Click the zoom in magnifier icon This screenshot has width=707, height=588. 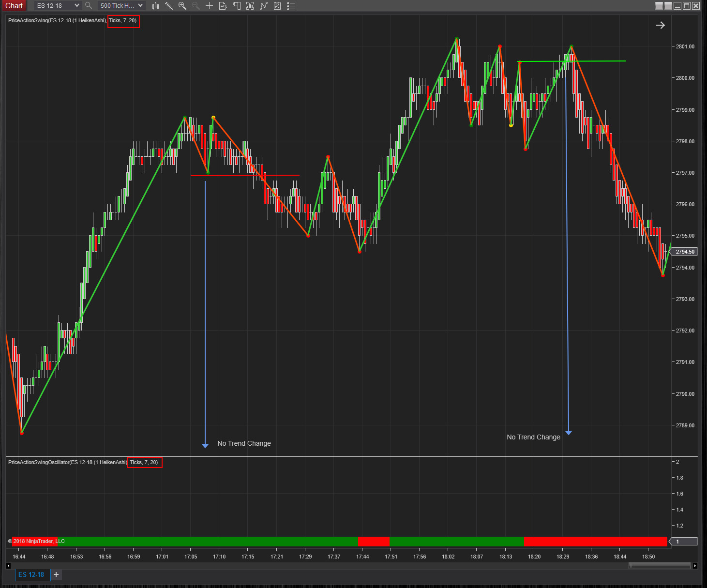click(x=182, y=6)
